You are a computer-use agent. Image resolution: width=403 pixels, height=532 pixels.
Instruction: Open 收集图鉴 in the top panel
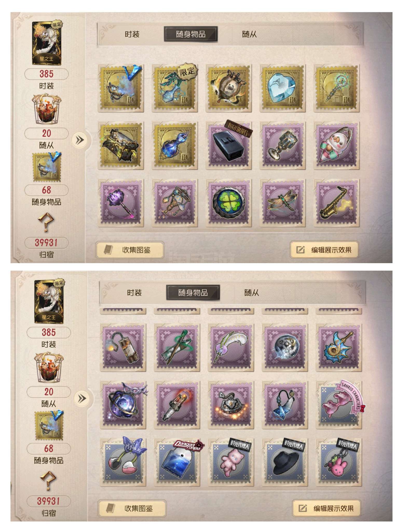coord(131,250)
